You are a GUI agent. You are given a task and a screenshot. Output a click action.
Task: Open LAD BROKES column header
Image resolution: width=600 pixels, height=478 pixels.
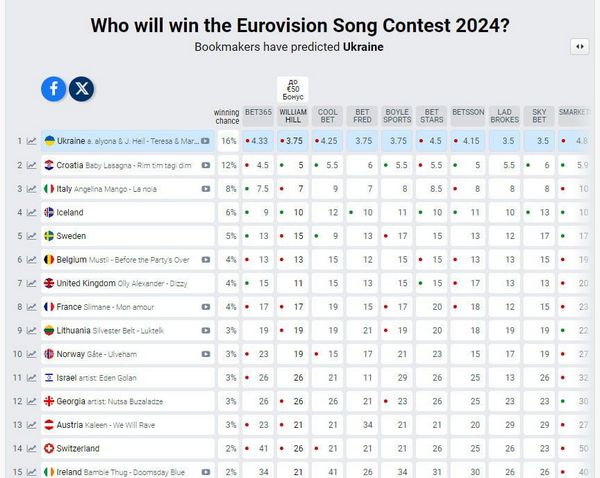coord(504,116)
